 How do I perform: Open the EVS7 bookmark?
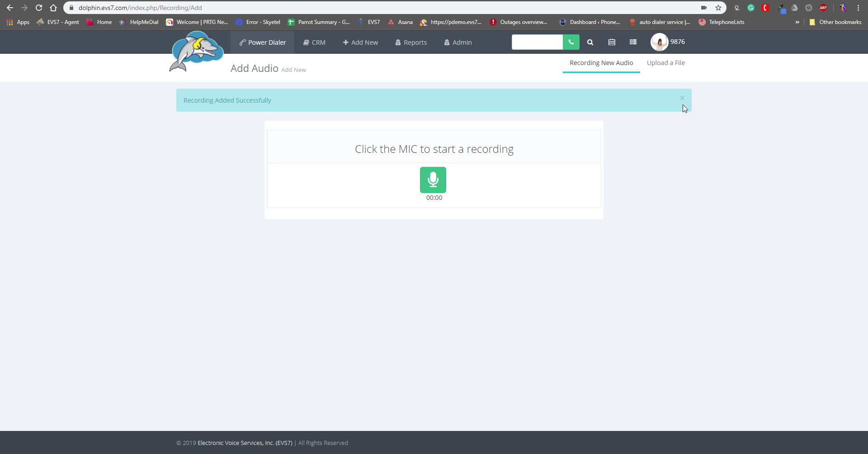click(x=368, y=22)
